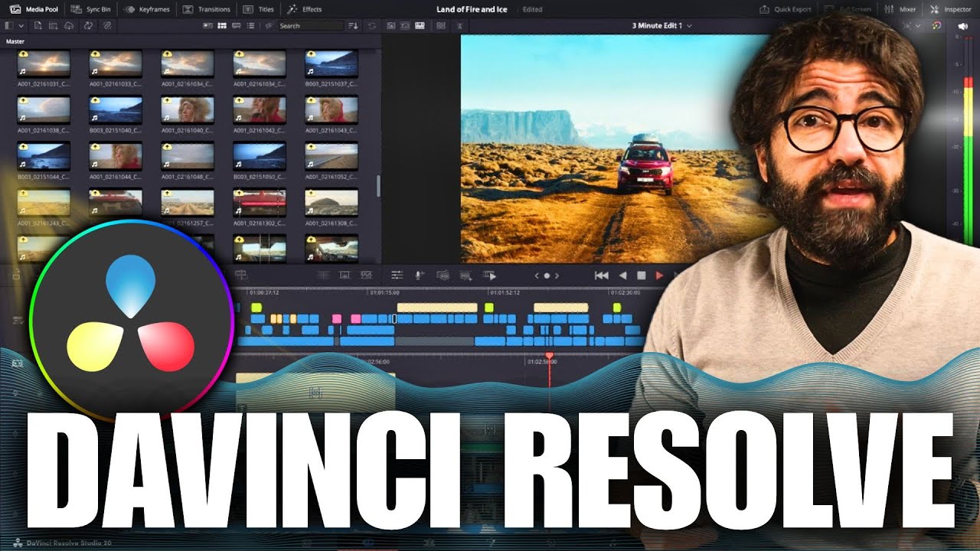Select clip thumbnail A001_02161043_C
Screen dimensions: 980x551
[x=332, y=109]
